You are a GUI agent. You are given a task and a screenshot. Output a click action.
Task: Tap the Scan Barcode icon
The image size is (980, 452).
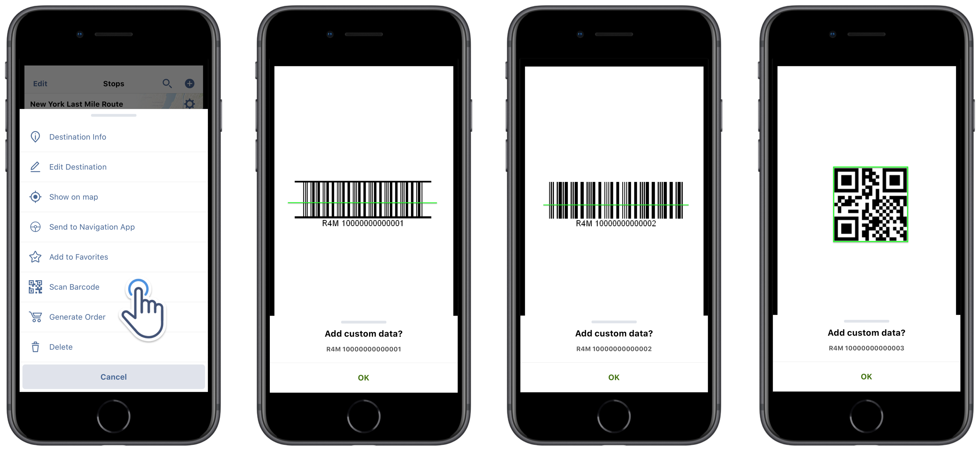pyautogui.click(x=36, y=287)
